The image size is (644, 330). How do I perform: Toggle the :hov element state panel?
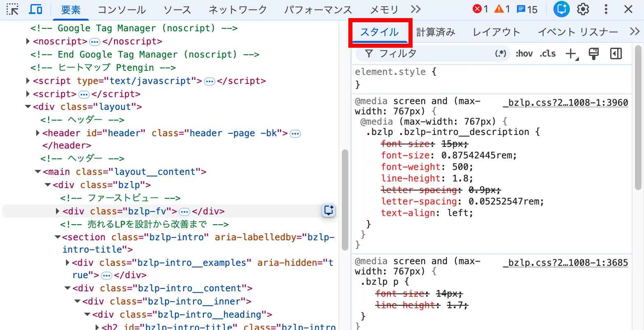tap(524, 54)
